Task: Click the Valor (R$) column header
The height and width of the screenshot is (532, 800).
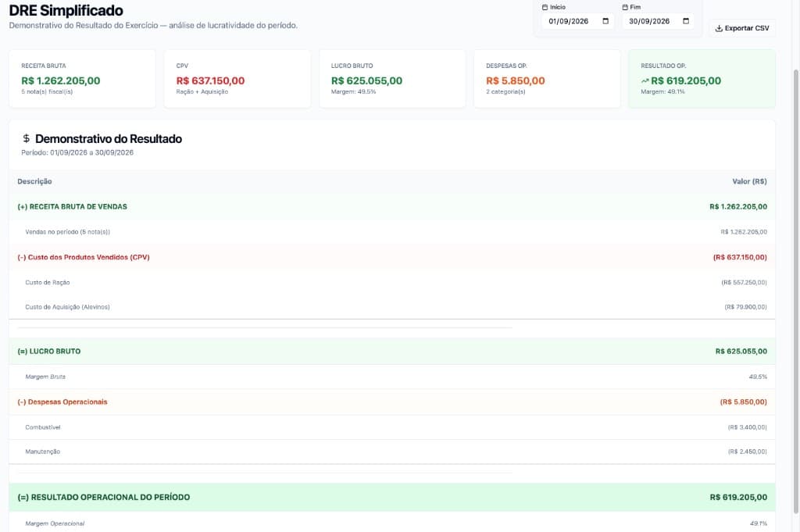Action: coord(749,181)
